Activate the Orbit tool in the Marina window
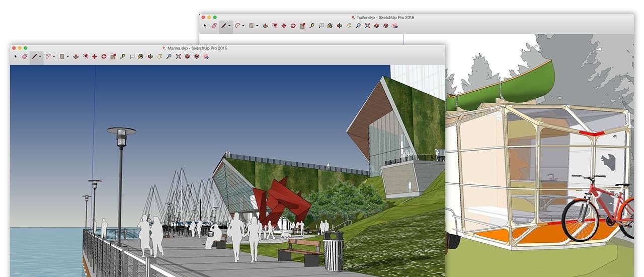Screen dimensions: 644x277 coord(150,56)
